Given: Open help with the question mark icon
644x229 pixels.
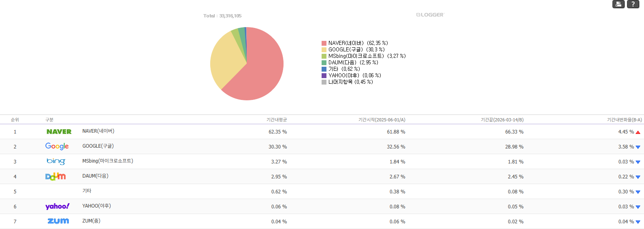Looking at the screenshot, I should [633, 4].
